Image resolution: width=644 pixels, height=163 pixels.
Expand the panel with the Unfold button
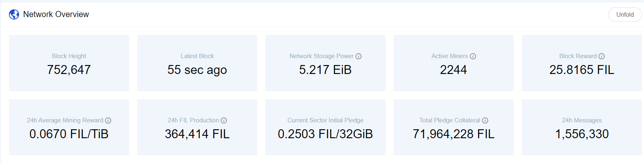[625, 15]
